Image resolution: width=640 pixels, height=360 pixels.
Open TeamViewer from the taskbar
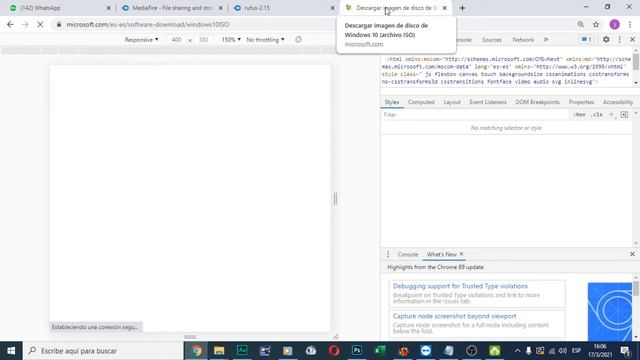(x=426, y=351)
